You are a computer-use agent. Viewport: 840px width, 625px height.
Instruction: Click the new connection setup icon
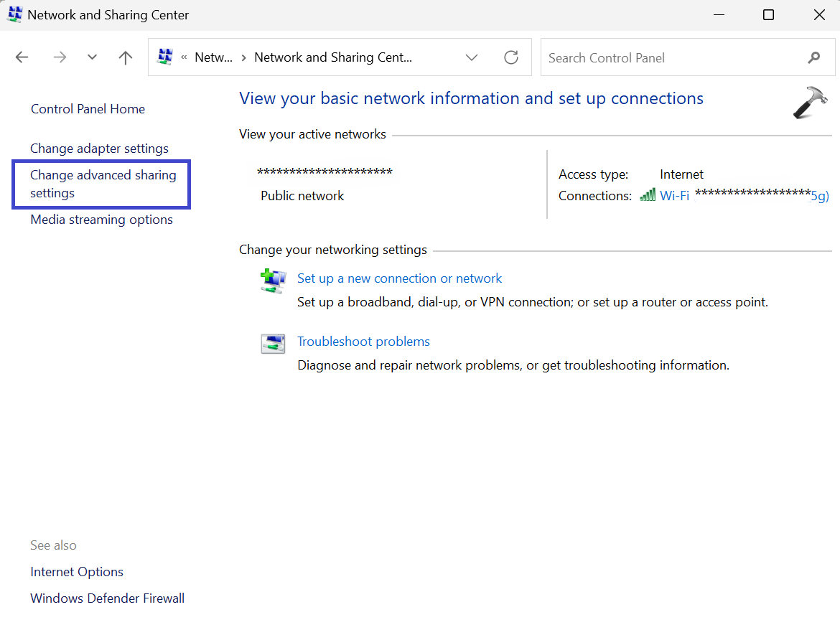point(273,280)
